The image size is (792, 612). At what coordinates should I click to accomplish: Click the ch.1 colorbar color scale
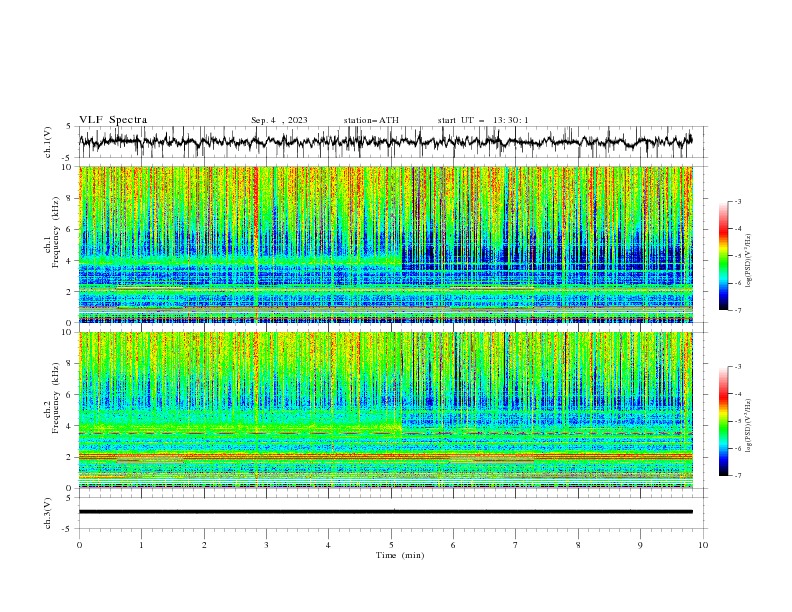[x=723, y=256]
